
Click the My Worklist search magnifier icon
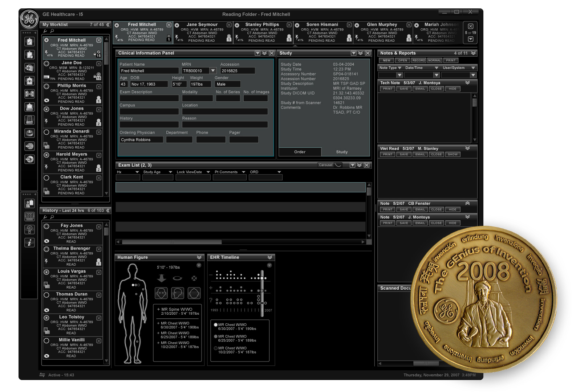coord(52,31)
